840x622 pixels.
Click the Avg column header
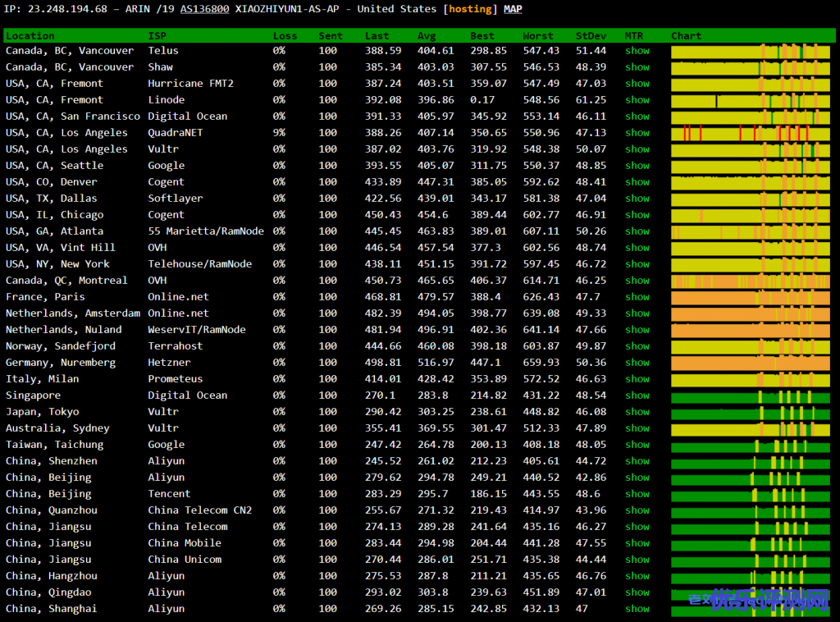pyautogui.click(x=427, y=36)
